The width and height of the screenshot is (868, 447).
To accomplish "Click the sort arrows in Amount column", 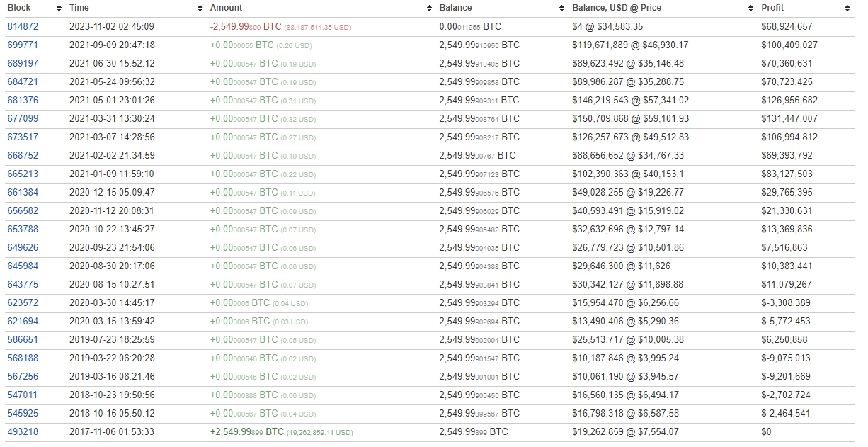I will click(x=429, y=8).
